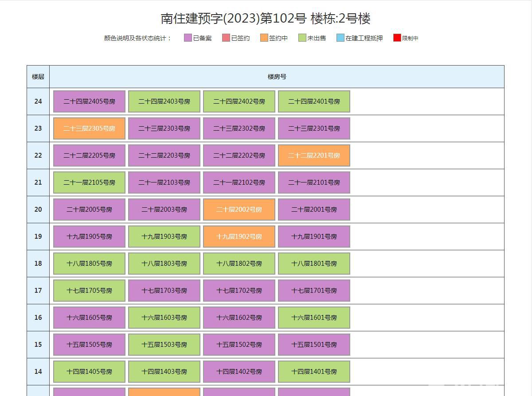Select room 二十层2003号房
The width and height of the screenshot is (532, 396).
(x=164, y=210)
